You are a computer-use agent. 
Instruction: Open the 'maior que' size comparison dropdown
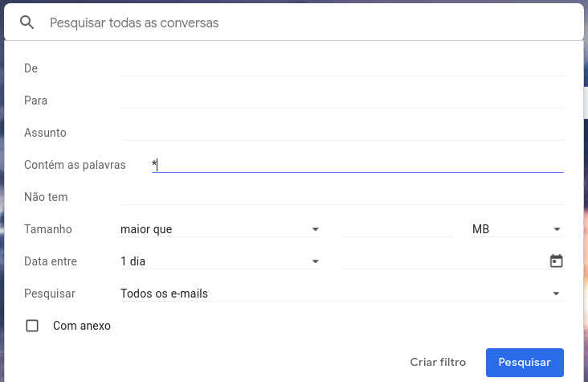click(221, 229)
